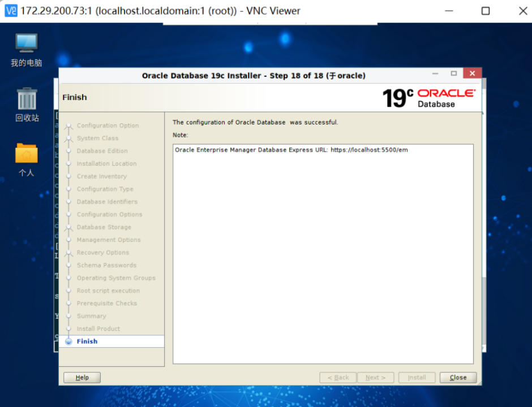
Task: Open the 我的电脑 desktop icon
Action: (x=26, y=48)
